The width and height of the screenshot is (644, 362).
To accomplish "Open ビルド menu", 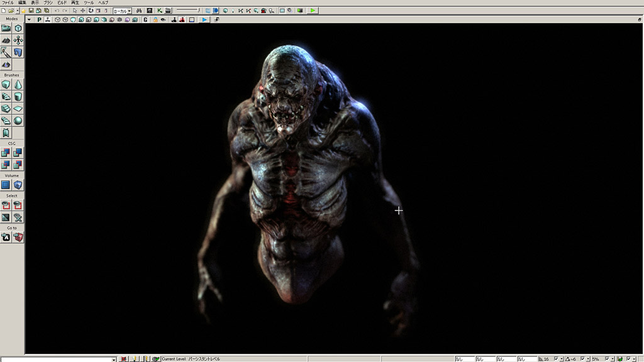I will click(x=62, y=3).
